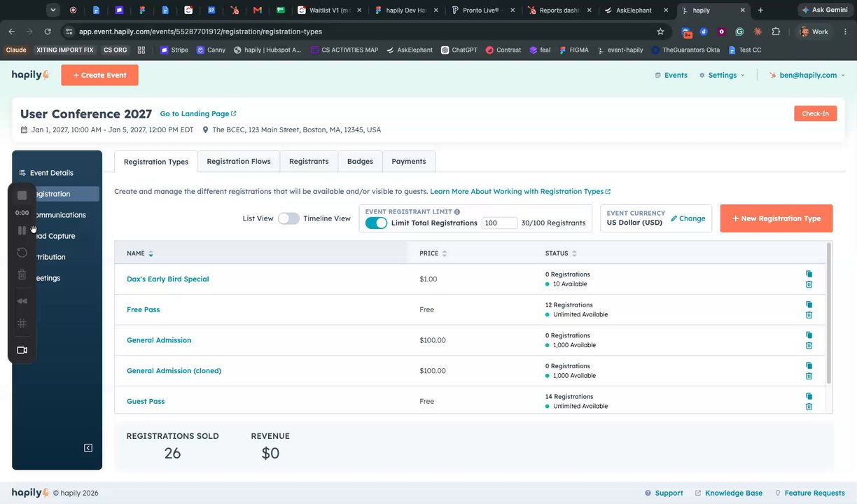The width and height of the screenshot is (857, 504).
Task: Restart the recording with the circular arrow
Action: (x=22, y=252)
